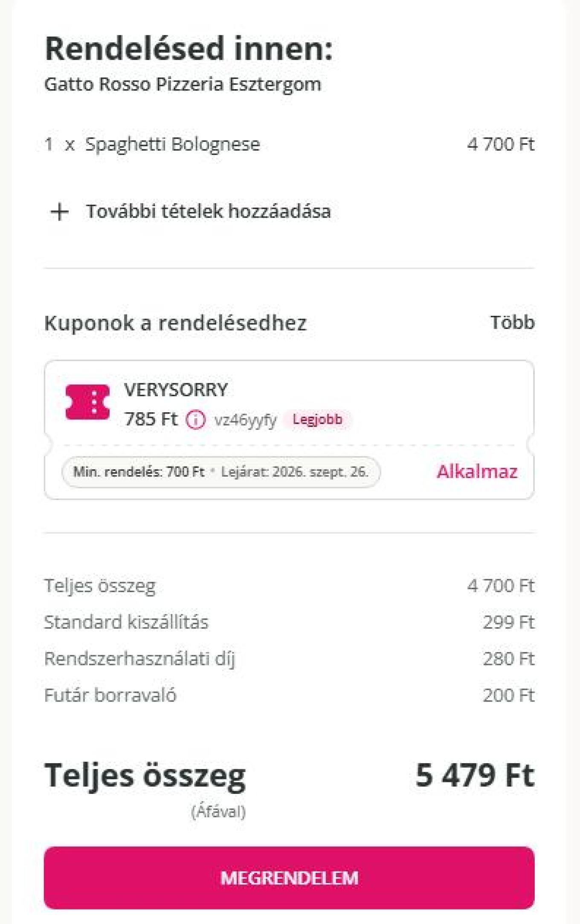The width and height of the screenshot is (580, 924).
Task: Select the Spaghetti Bolognese order item
Action: coord(289,144)
